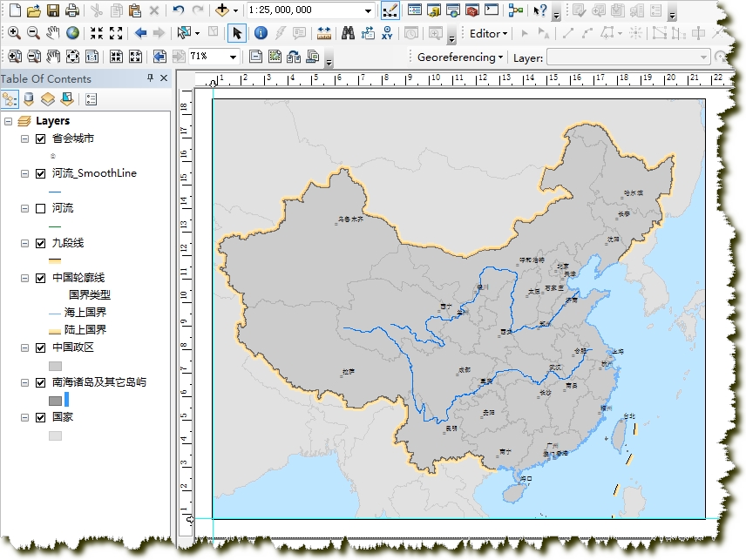746x560 pixels.
Task: Open the Measure ruler tool
Action: 324,33
